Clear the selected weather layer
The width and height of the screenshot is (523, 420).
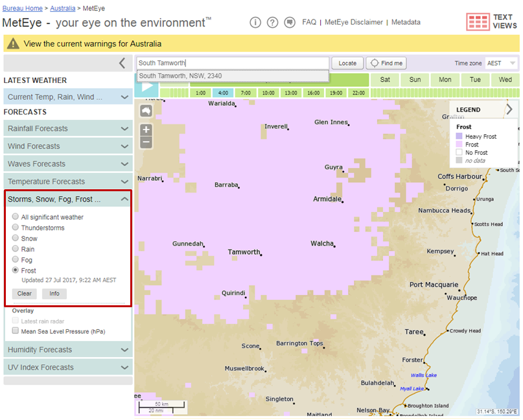point(25,294)
